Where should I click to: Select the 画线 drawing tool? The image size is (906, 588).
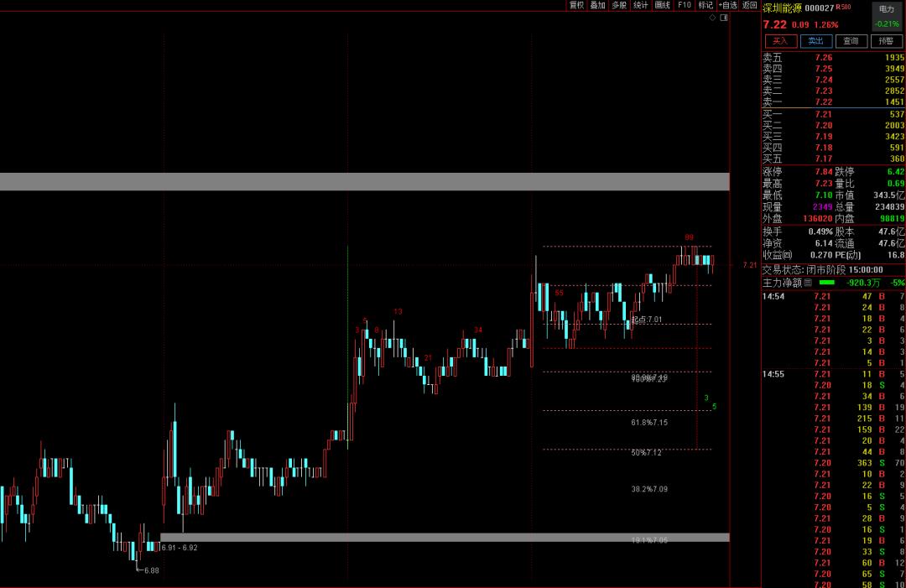(663, 5)
